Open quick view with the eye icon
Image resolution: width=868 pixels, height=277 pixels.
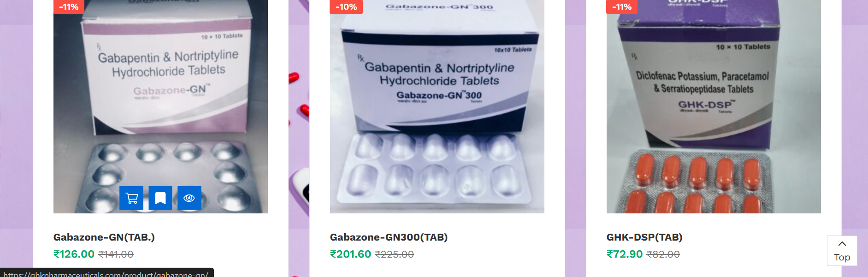tap(189, 198)
